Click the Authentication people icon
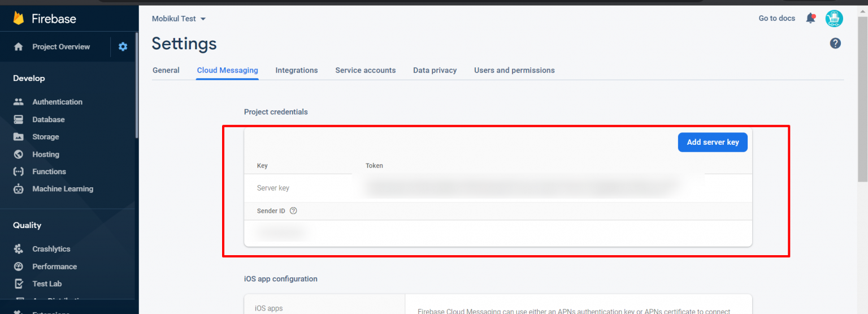 tap(19, 102)
